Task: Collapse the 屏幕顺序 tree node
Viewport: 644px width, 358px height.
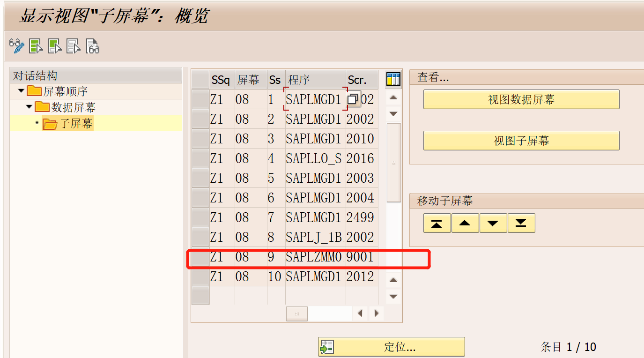Action: (x=21, y=90)
